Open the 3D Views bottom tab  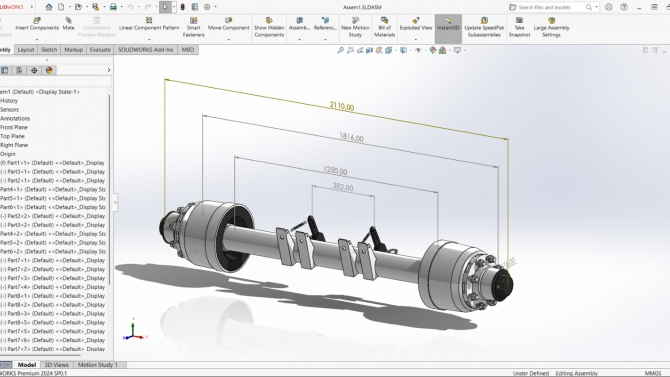56,365
